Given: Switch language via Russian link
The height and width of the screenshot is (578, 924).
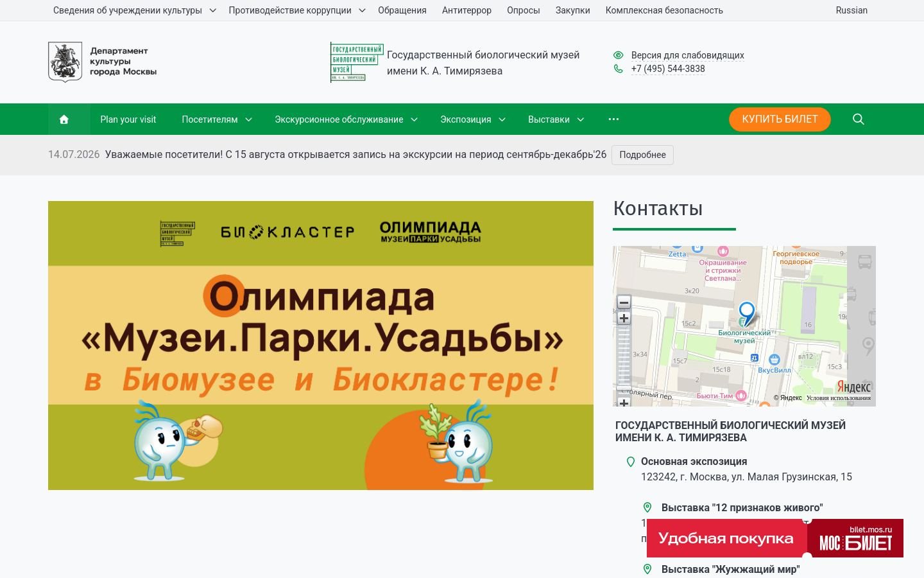Looking at the screenshot, I should pos(851,10).
